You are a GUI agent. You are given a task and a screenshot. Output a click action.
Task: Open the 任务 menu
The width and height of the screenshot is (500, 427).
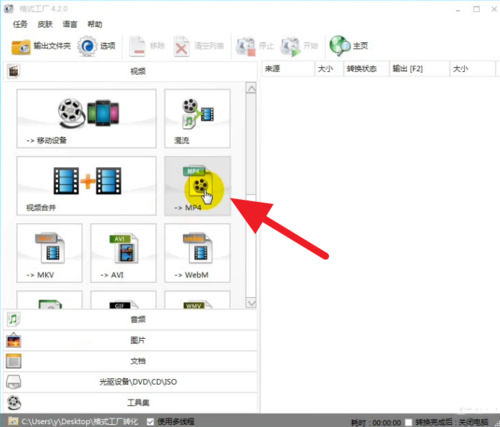[x=20, y=24]
